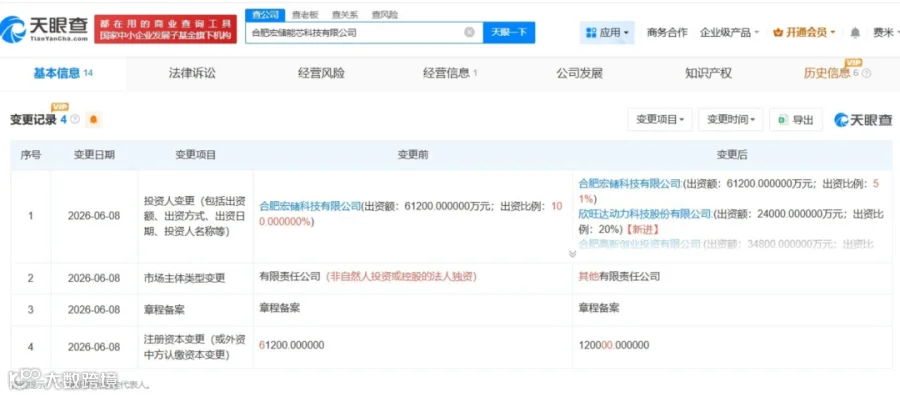Select the 查关系 search tab
Image resolution: width=900 pixels, height=397 pixels.
pyautogui.click(x=345, y=15)
